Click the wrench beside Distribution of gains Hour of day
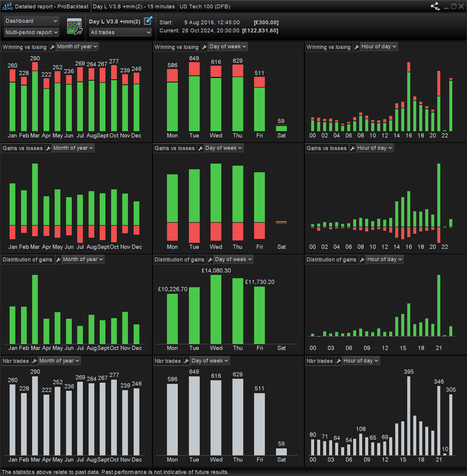467x476 pixels. coord(362,260)
